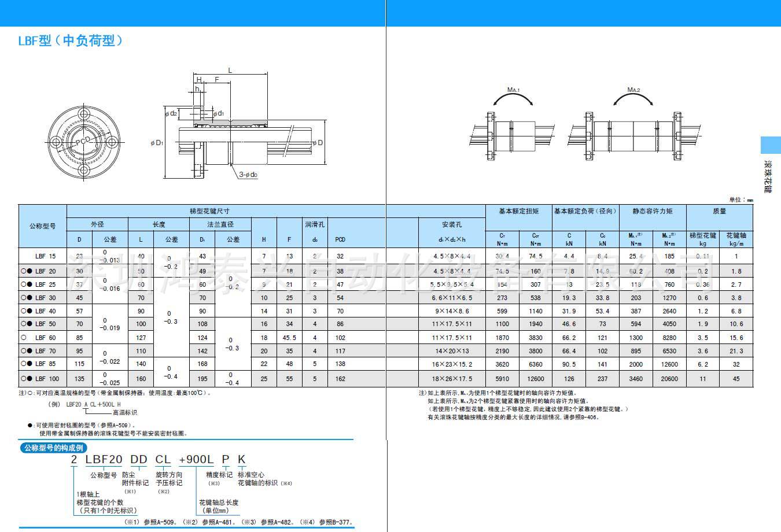Select the "静态容许力矩" header
This screenshot has height=532, width=781.
653,211
